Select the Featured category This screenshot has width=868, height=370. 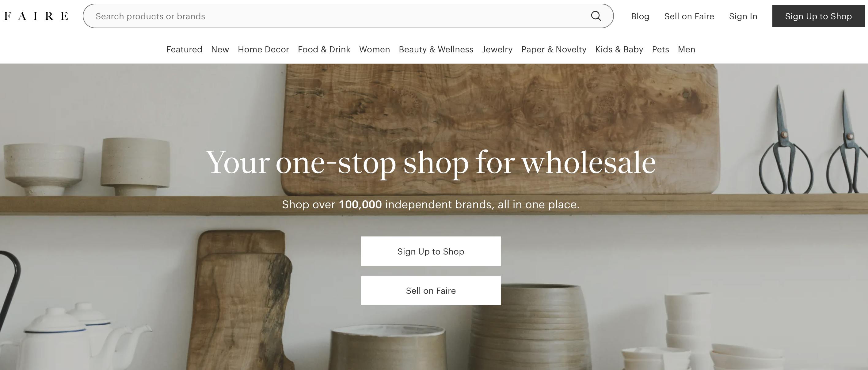184,50
